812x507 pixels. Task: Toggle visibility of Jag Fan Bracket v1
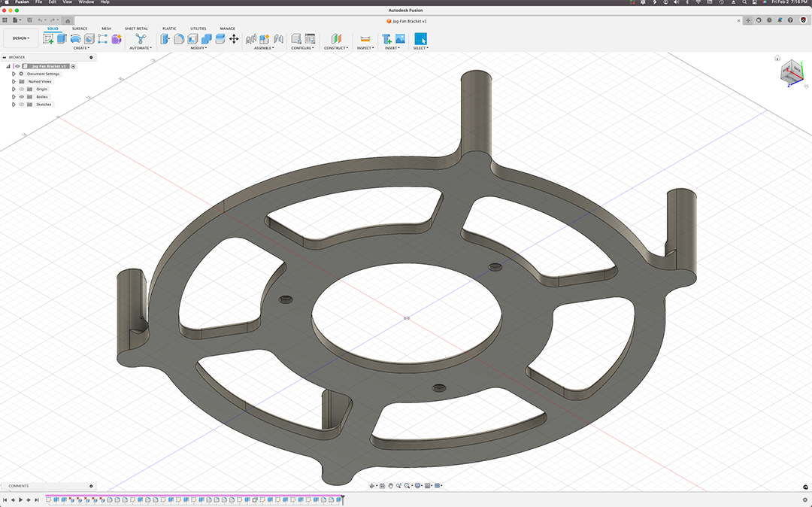17,66
